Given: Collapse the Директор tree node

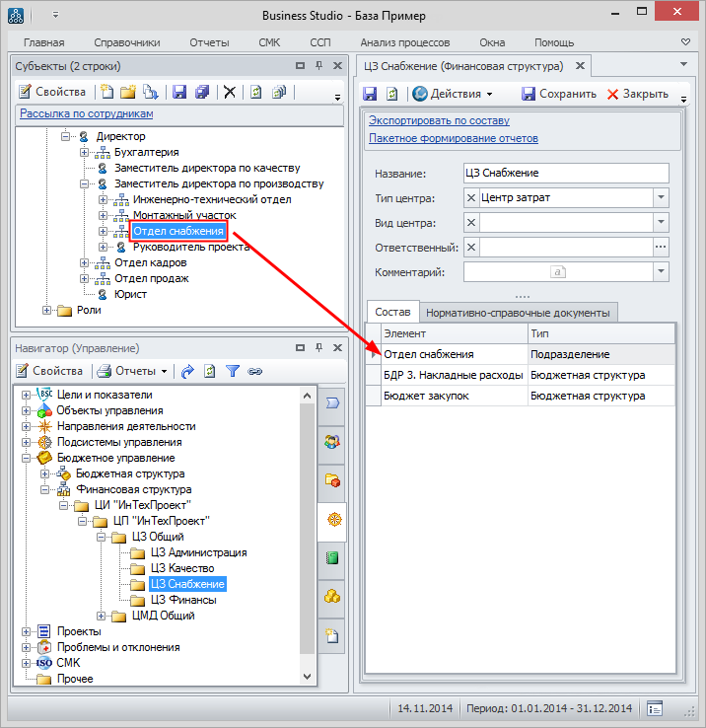Looking at the screenshot, I should [65, 136].
